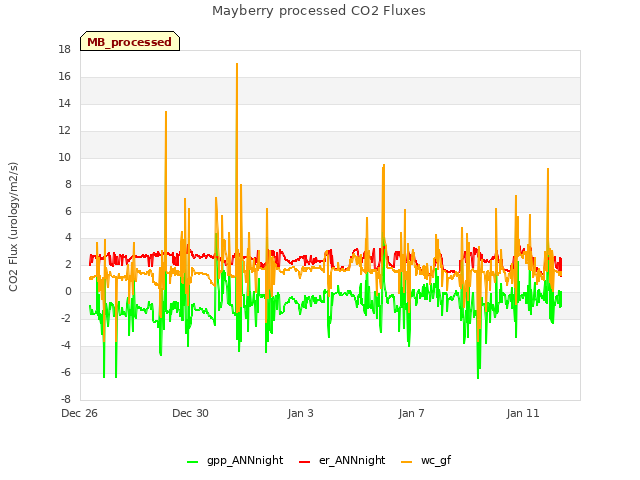Click the MB_processed chart label
This screenshot has width=640, height=480.
(x=130, y=42)
